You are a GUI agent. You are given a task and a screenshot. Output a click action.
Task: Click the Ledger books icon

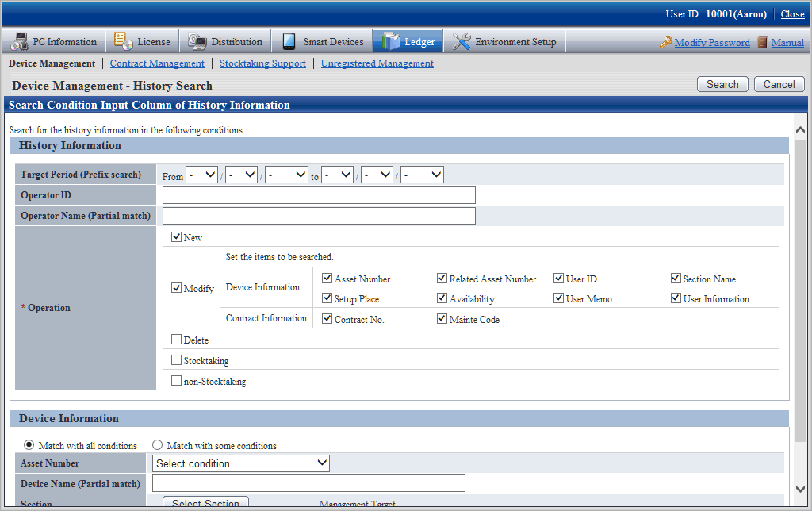tap(390, 41)
